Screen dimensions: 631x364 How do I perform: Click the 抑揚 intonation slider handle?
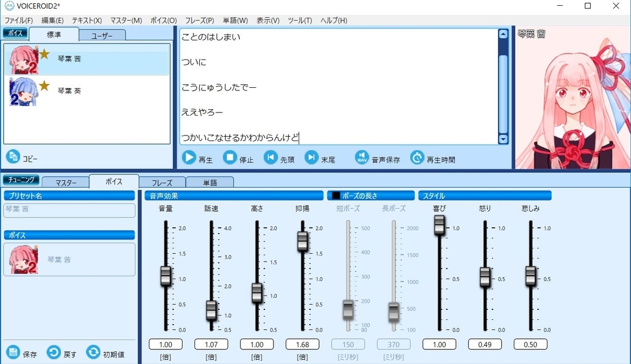click(303, 241)
